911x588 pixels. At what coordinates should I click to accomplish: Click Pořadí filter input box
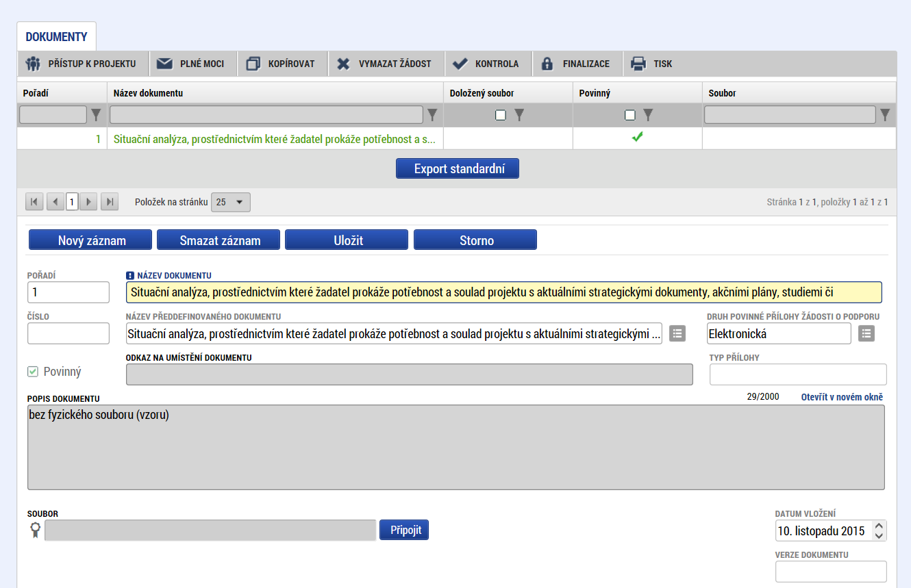53,114
